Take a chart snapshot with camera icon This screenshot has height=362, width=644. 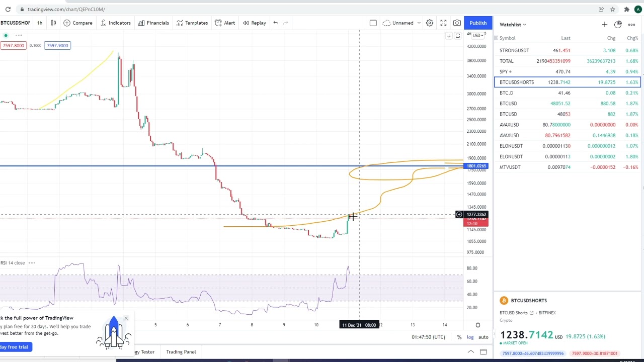(457, 23)
